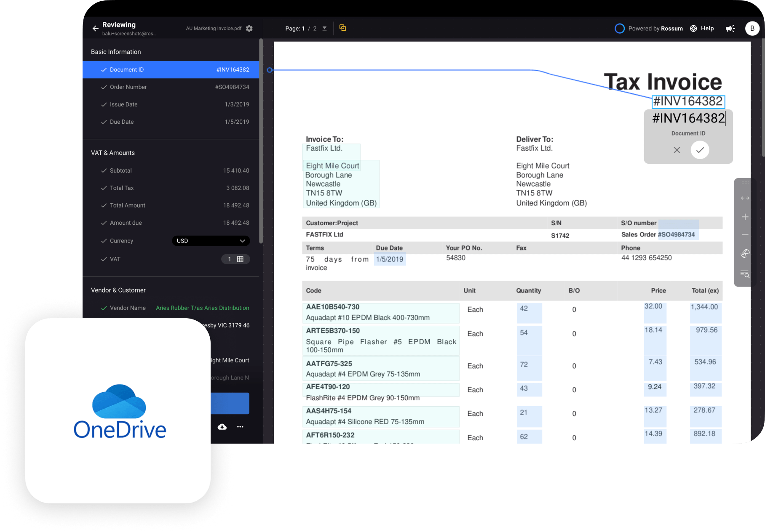765x532 pixels.
Task: Select the Document ID field row
Action: point(171,69)
